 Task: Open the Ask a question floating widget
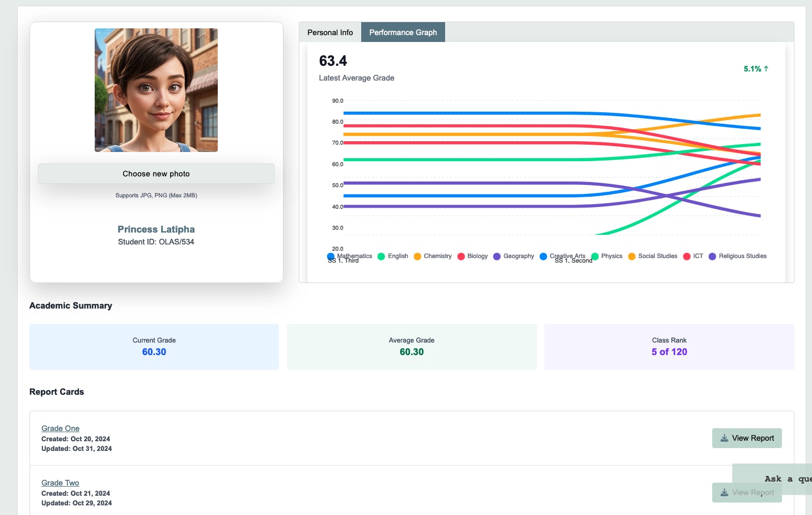coord(780,479)
